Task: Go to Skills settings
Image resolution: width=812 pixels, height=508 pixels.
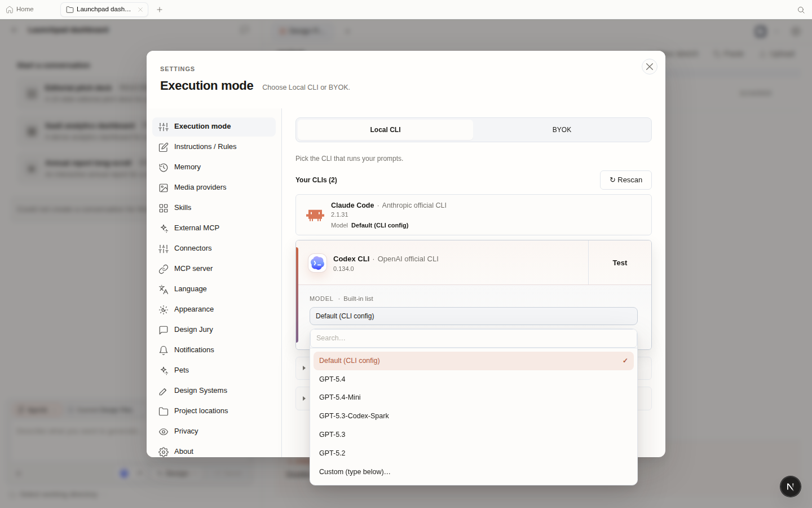Action: pyautogui.click(x=214, y=208)
